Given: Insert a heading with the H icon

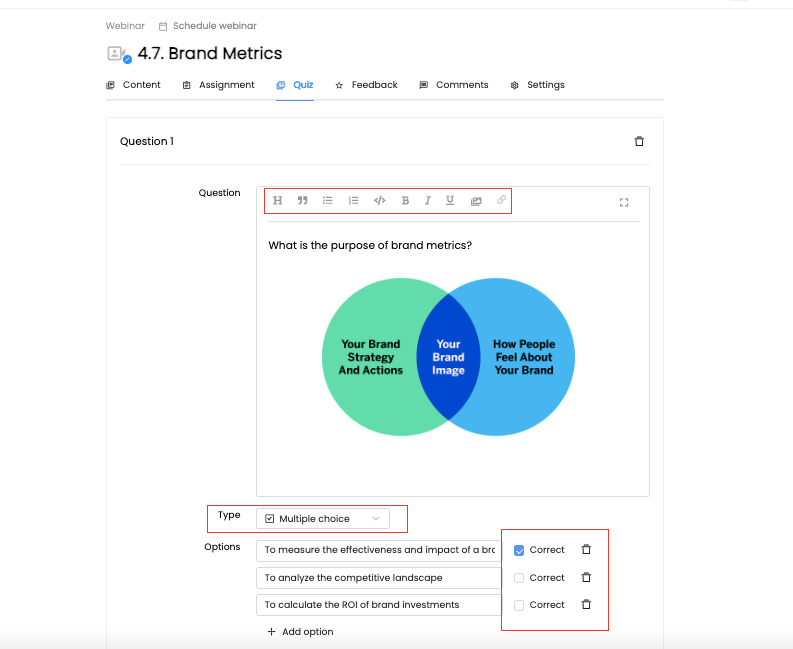Looking at the screenshot, I should point(277,200).
